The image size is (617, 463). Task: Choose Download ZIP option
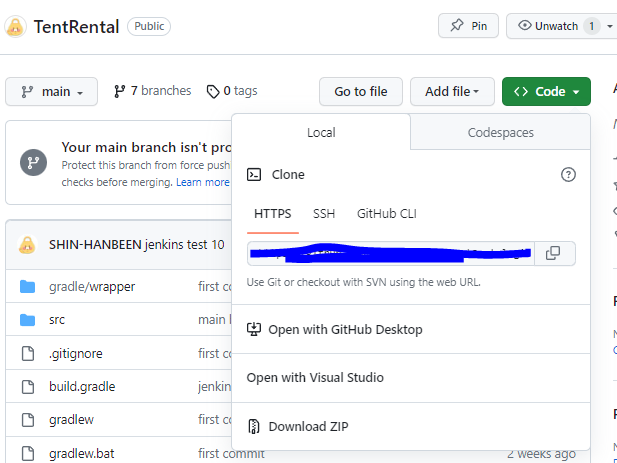pos(411,426)
